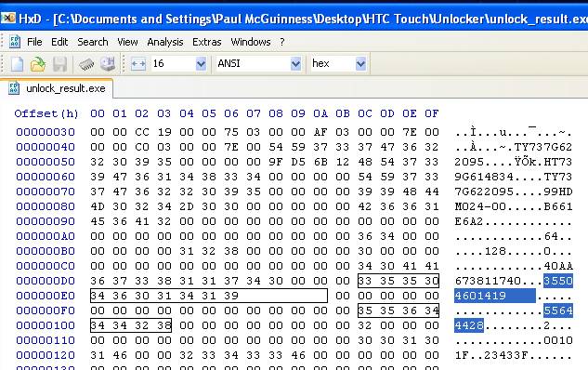Click byte 45 in row 00000090
This screenshot has height=370, width=588.
[98, 221]
